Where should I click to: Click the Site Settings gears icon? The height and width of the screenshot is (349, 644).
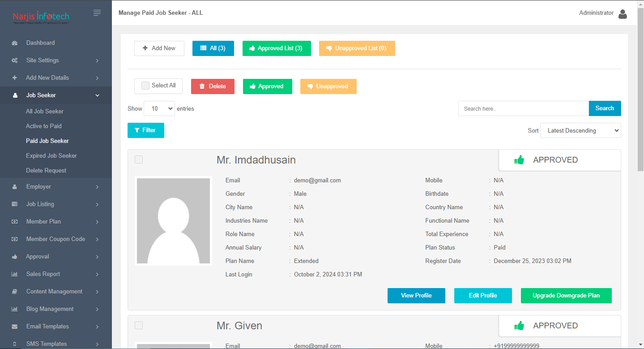pos(15,60)
